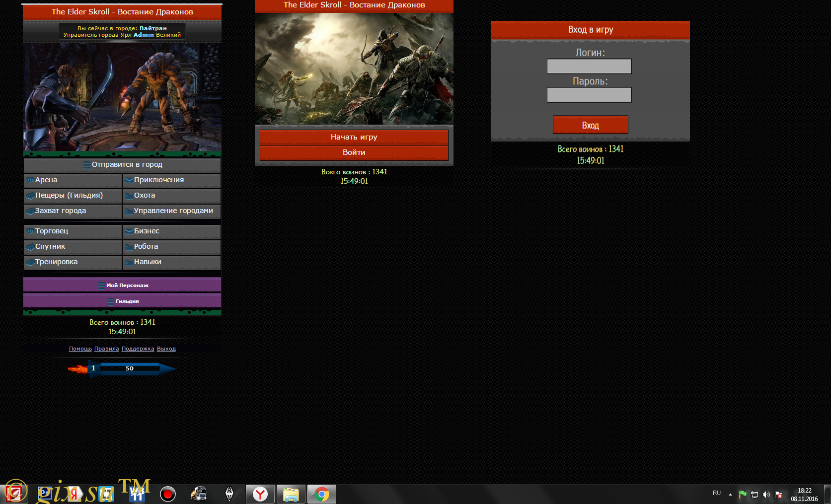Click the city name Вайтран
The image size is (831, 504).
pyautogui.click(x=153, y=28)
